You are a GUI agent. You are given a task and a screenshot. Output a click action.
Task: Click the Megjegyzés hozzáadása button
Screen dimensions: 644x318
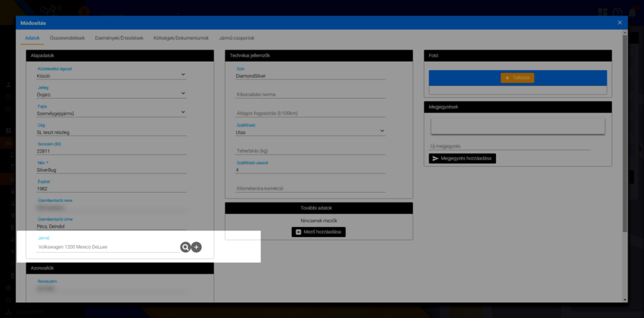click(462, 158)
